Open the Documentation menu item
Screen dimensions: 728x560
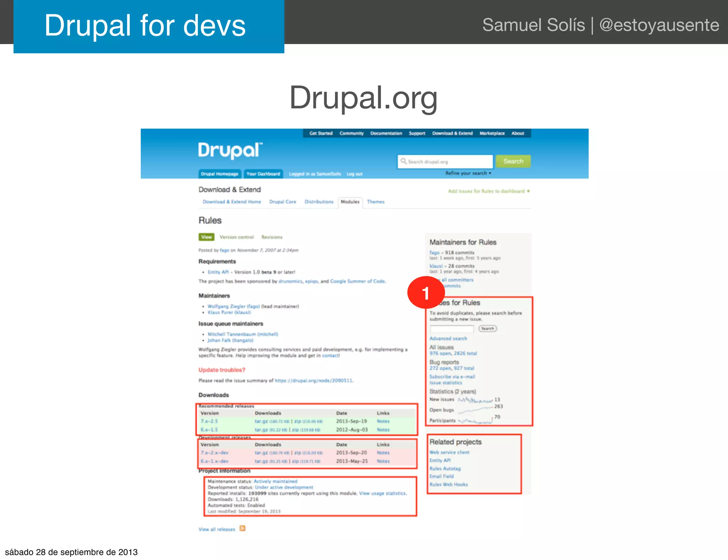coord(386,133)
